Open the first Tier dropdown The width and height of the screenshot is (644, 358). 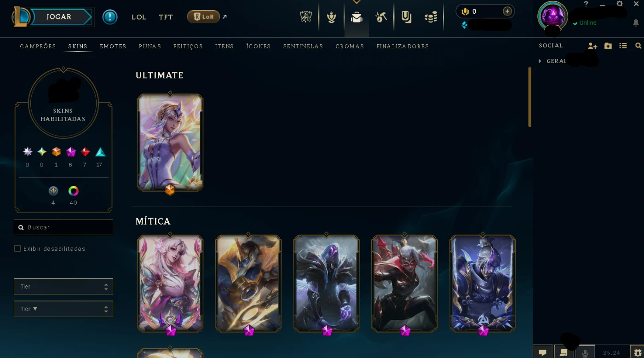(63, 286)
